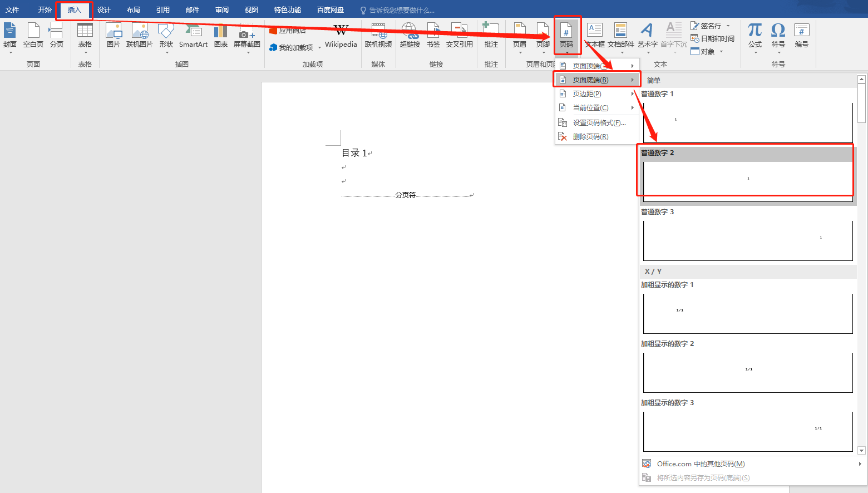The image size is (868, 493).
Task: Take a screenshot (屏幕截图)
Action: (x=247, y=37)
